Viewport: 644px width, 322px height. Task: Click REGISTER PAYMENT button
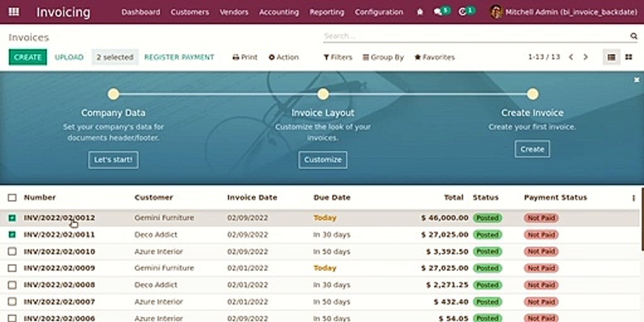click(179, 57)
